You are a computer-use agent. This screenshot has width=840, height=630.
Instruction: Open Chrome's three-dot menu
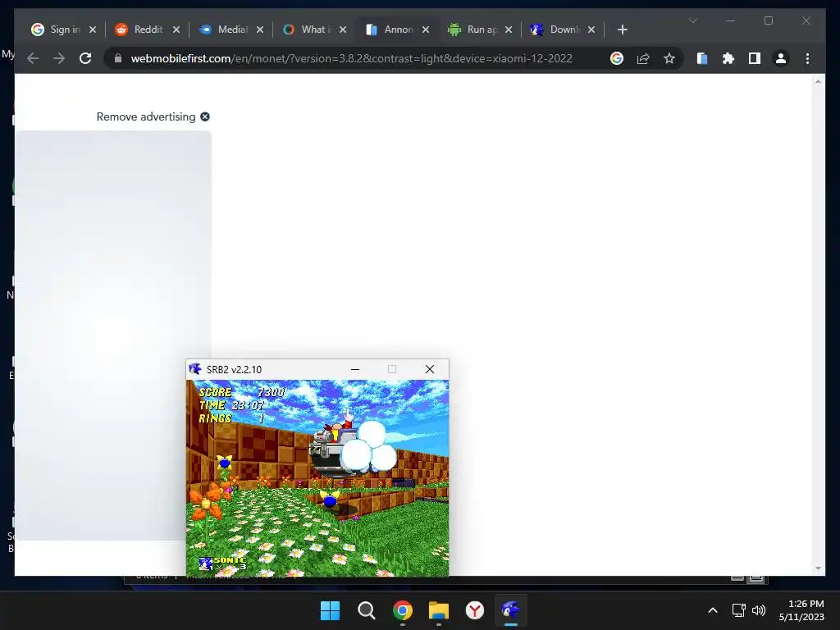click(807, 58)
